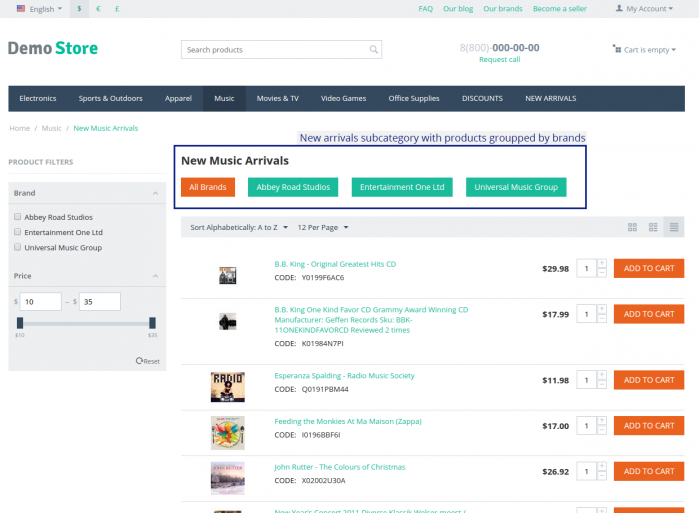Viewport: 700px width, 513px height.
Task: Decrease quantity for B.B. King Greatest Hits
Action: pyautogui.click(x=602, y=273)
